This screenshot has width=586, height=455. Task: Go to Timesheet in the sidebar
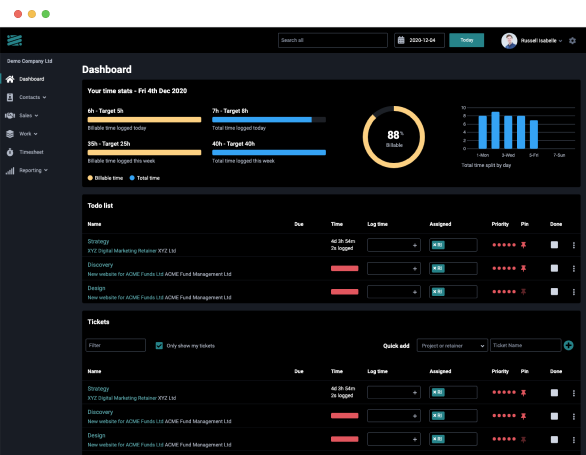coord(31,152)
